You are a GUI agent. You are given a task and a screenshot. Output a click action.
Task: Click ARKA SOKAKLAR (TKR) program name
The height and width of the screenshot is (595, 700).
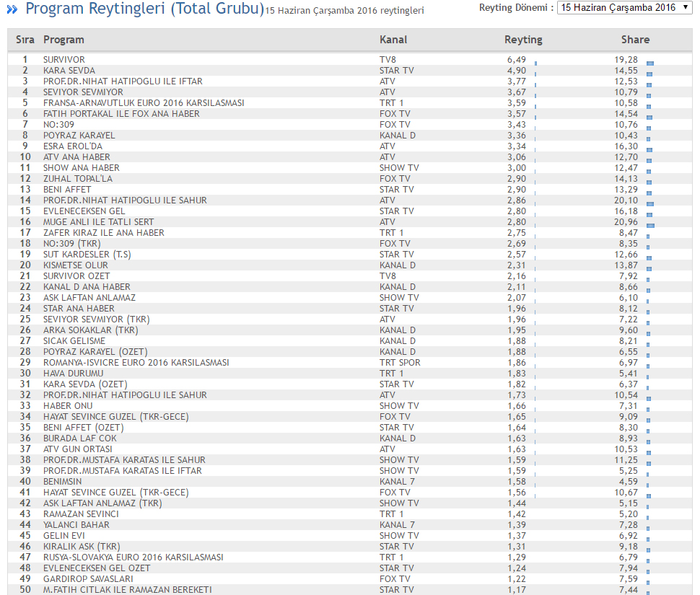coord(91,330)
